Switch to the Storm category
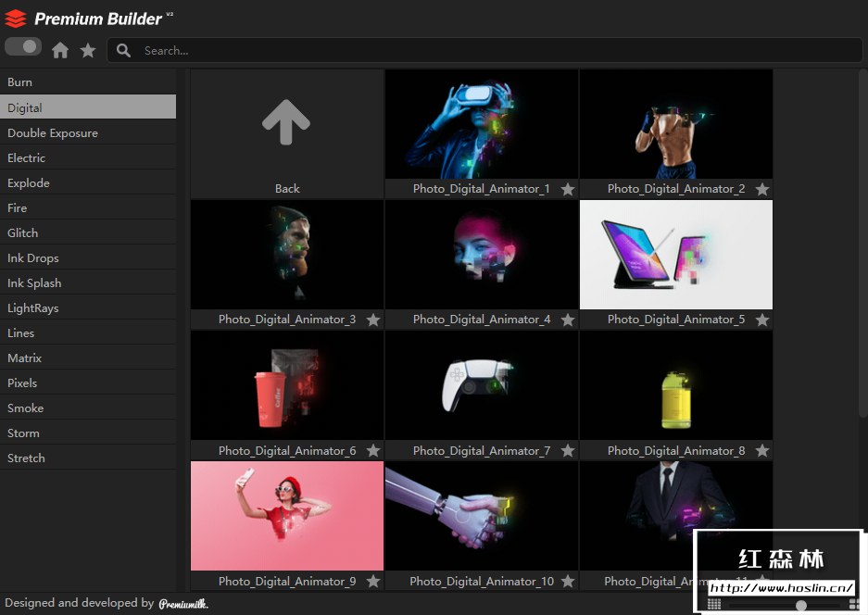Image resolution: width=868 pixels, height=615 pixels. 88,433
